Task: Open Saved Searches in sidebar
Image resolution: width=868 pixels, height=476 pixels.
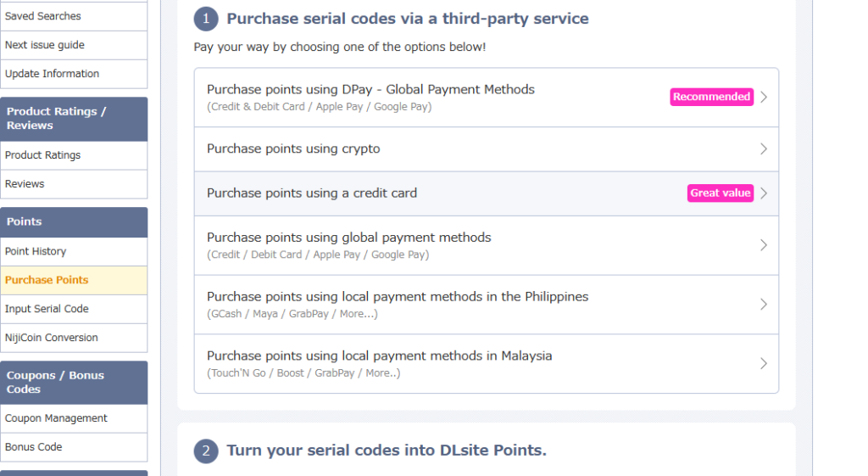Action: tap(43, 16)
